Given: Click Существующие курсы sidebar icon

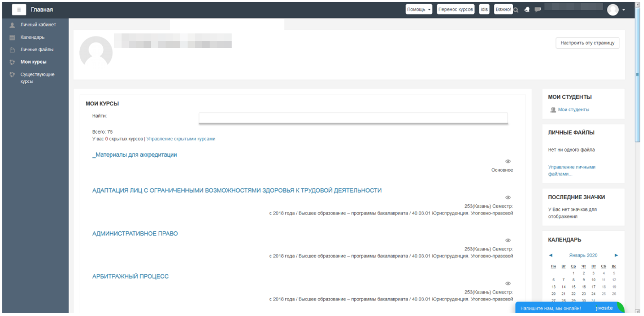Looking at the screenshot, I should (13, 75).
